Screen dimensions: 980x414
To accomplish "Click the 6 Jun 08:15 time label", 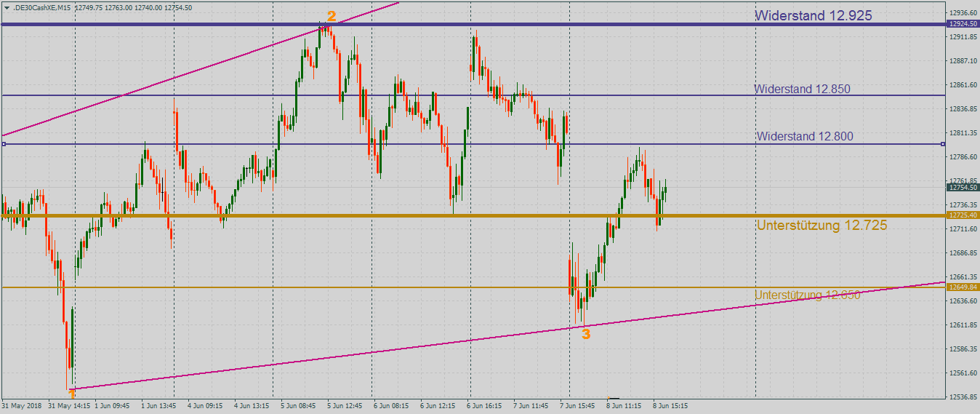I will coord(392,405).
